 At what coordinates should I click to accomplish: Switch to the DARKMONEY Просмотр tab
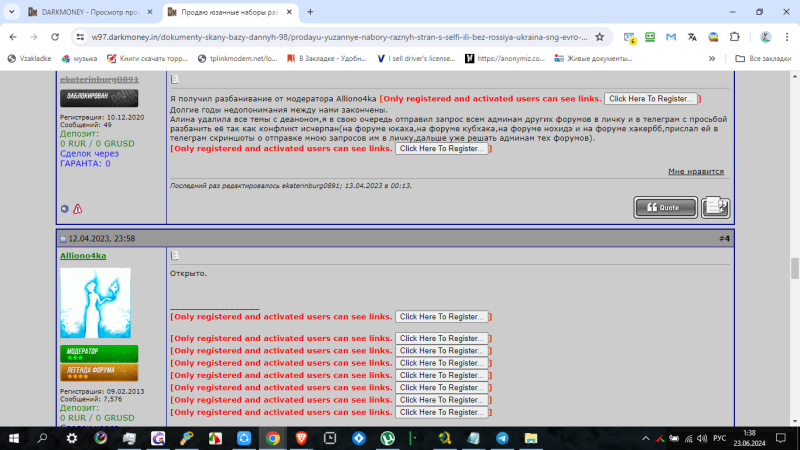91,12
